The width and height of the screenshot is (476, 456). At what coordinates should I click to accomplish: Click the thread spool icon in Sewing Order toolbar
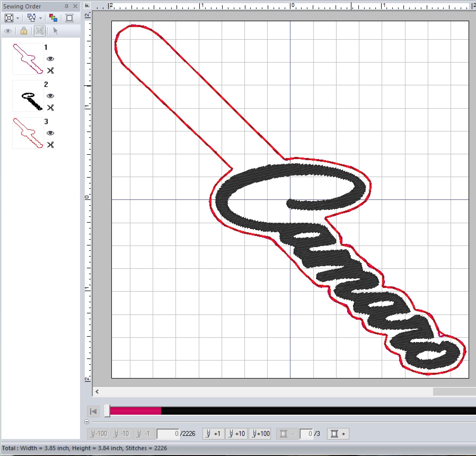(69, 18)
